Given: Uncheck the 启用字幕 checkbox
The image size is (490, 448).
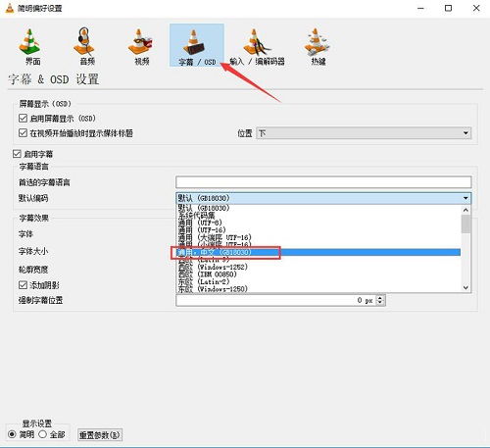Looking at the screenshot, I should (17, 154).
